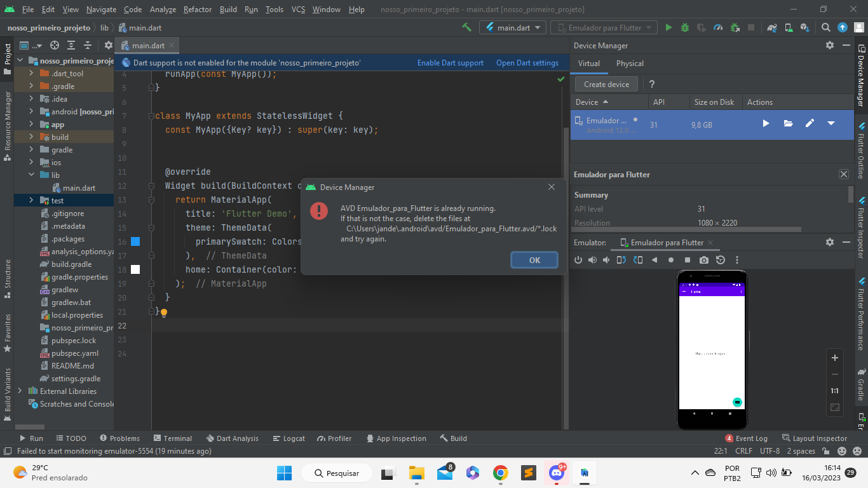868x488 pixels.
Task: Click the blue update arrow icon
Action: [x=843, y=27]
